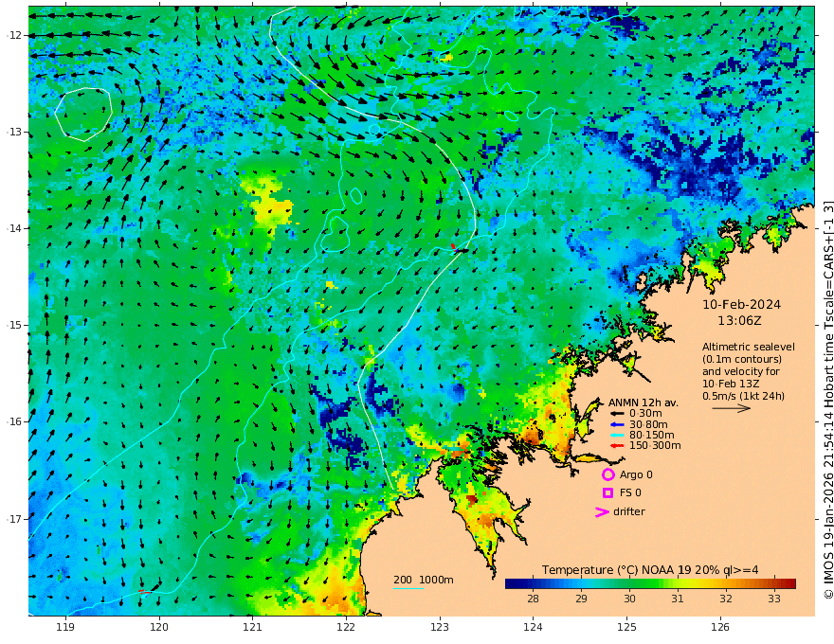This screenshot has width=834, height=644.
Task: Click the '0.5m/s (1kt 24h)' scale text
Action: pos(744,396)
